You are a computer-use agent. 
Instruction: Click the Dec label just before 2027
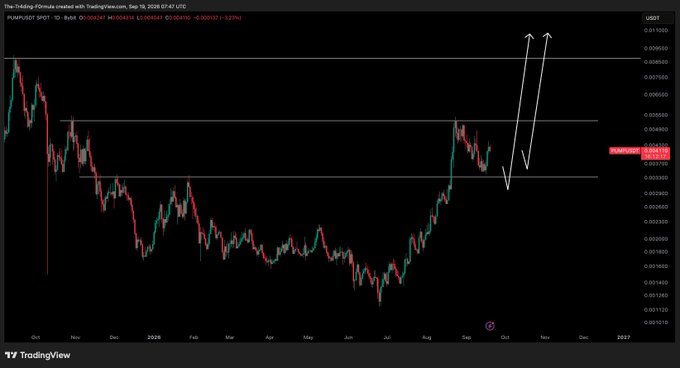pos(584,337)
